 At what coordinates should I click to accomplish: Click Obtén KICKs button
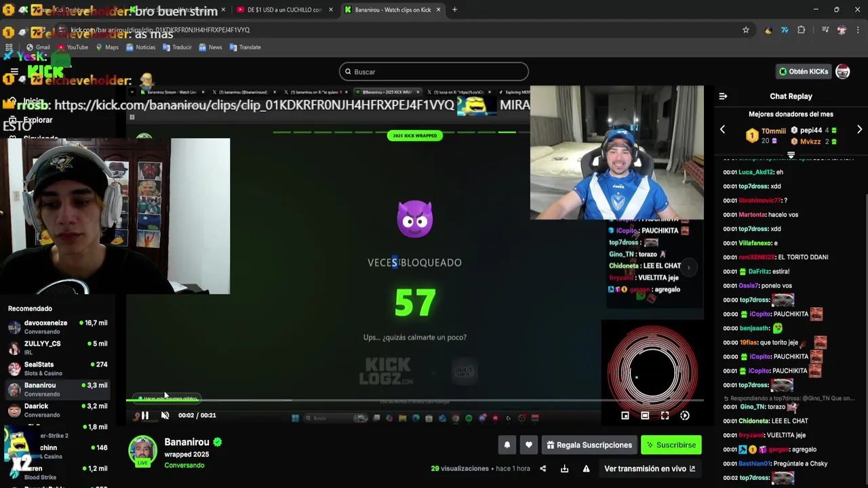804,71
